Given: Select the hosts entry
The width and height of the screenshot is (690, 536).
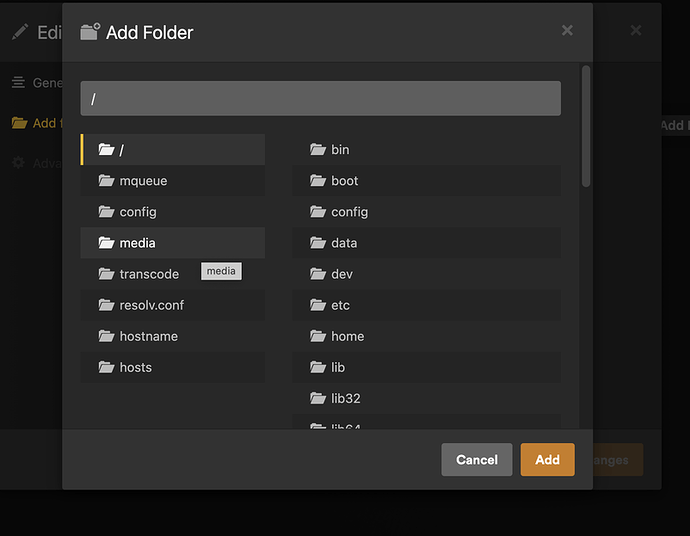Looking at the screenshot, I should point(172,367).
